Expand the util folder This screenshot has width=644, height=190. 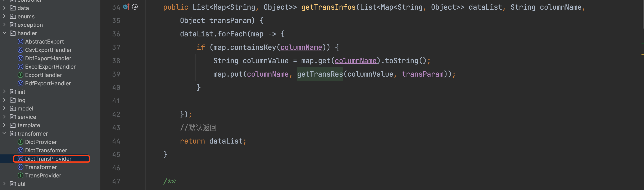click(x=4, y=184)
